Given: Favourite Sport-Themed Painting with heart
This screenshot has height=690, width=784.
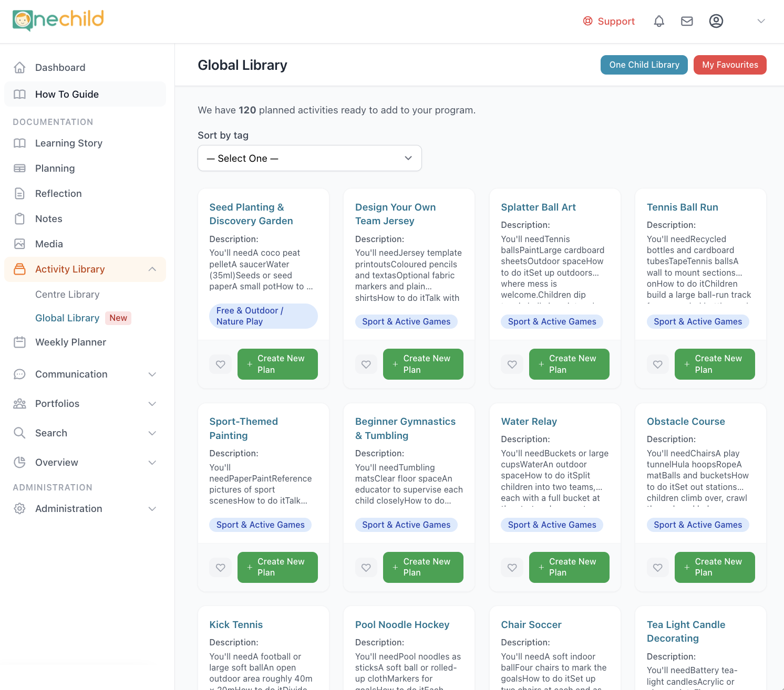Looking at the screenshot, I should click(x=221, y=567).
